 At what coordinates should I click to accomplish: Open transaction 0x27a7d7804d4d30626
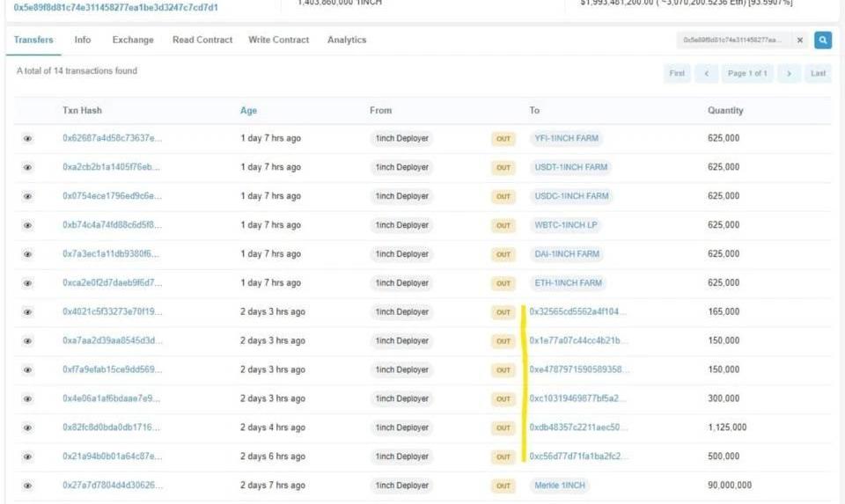[112, 486]
